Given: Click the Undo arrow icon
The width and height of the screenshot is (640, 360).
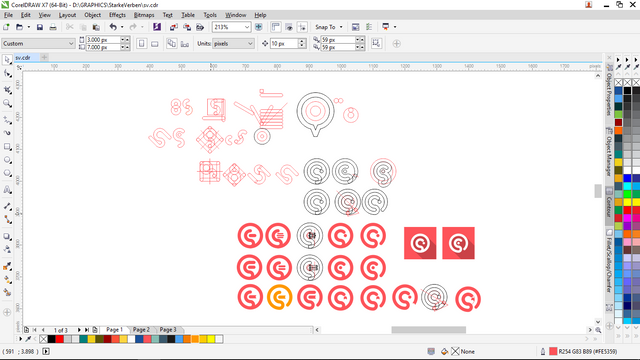Looking at the screenshot, I should 113,27.
